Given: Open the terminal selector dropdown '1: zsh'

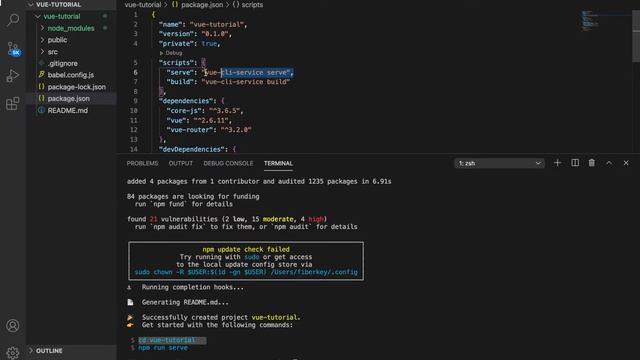Looking at the screenshot, I should click(499, 163).
